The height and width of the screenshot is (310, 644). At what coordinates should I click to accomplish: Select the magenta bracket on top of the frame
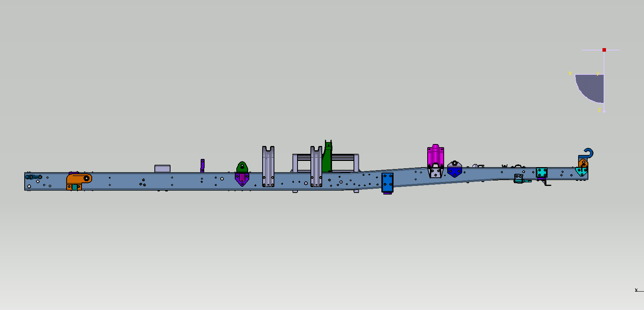pos(435,155)
